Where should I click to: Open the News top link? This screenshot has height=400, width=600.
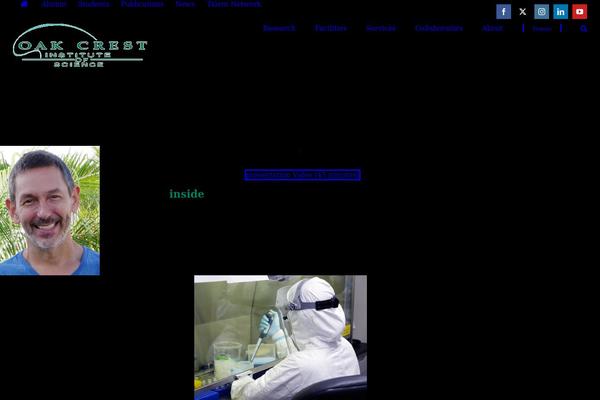185,4
